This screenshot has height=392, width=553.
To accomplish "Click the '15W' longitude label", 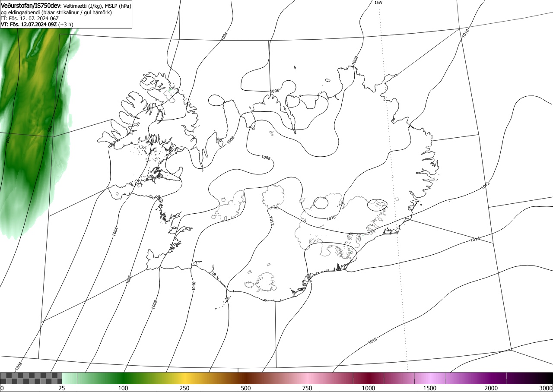I will (x=378, y=3).
